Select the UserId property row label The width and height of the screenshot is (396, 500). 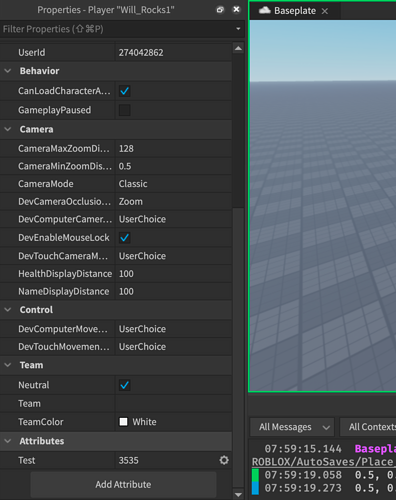[32, 53]
